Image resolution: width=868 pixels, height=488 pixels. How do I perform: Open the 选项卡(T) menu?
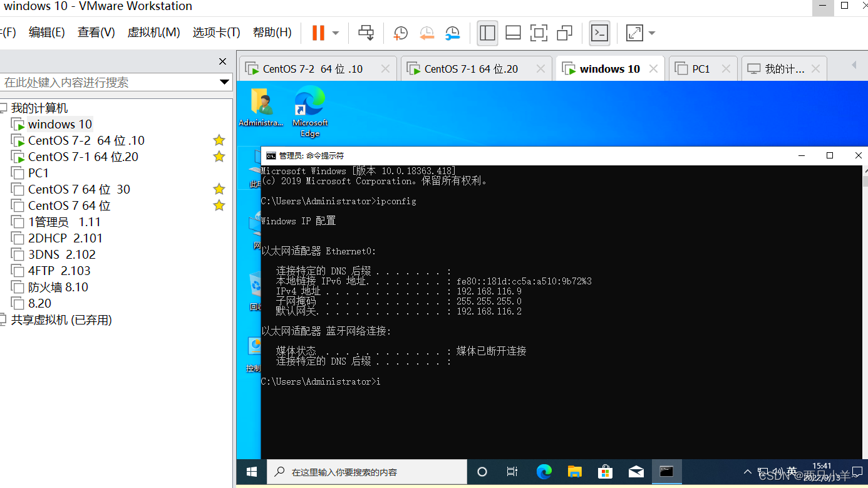click(x=216, y=33)
